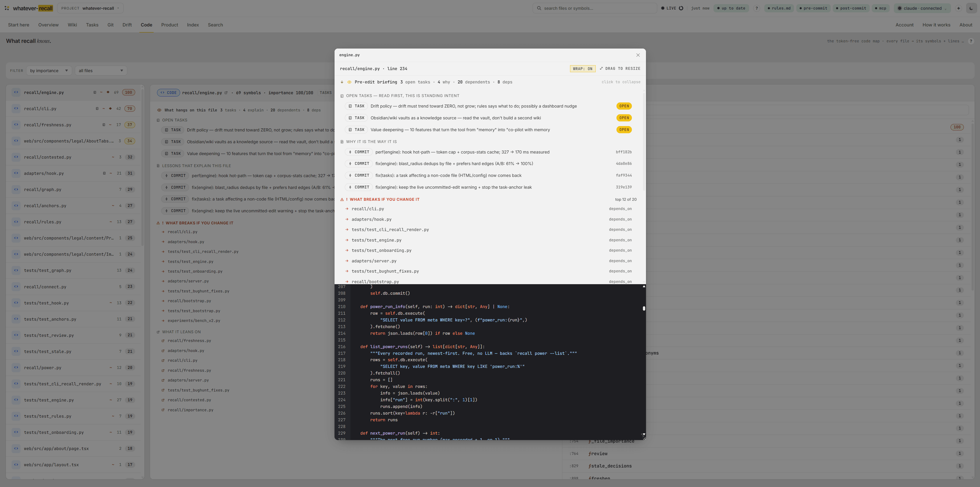Viewport: 980px width, 487px height.
Task: Click the Open Tasks section icon in modal
Action: click(342, 96)
